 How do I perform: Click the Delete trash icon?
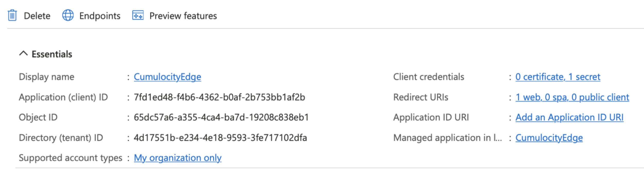click(x=12, y=15)
